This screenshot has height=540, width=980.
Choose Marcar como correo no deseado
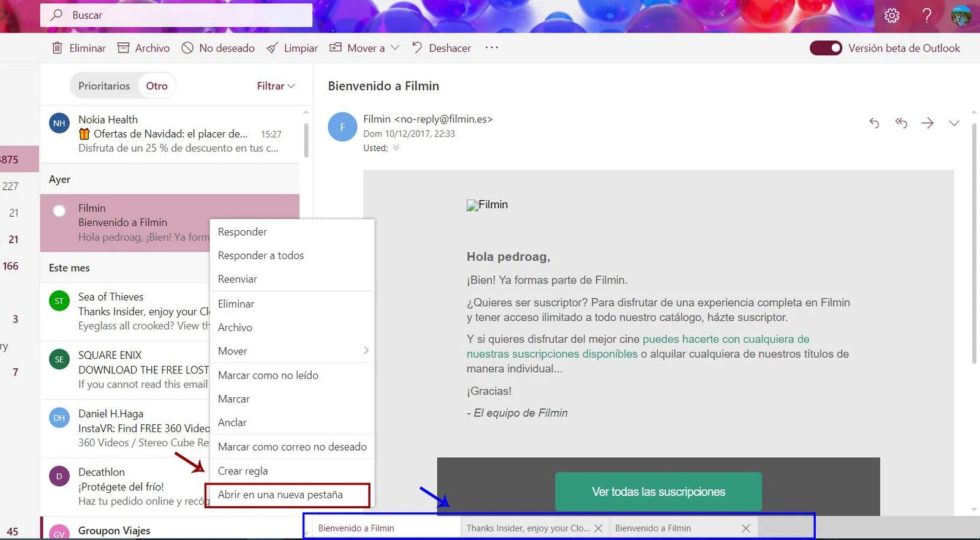click(x=292, y=447)
